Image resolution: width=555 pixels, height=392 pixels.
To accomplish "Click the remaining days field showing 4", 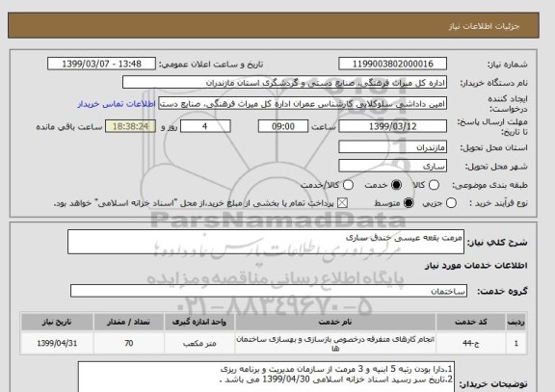I will click(205, 126).
